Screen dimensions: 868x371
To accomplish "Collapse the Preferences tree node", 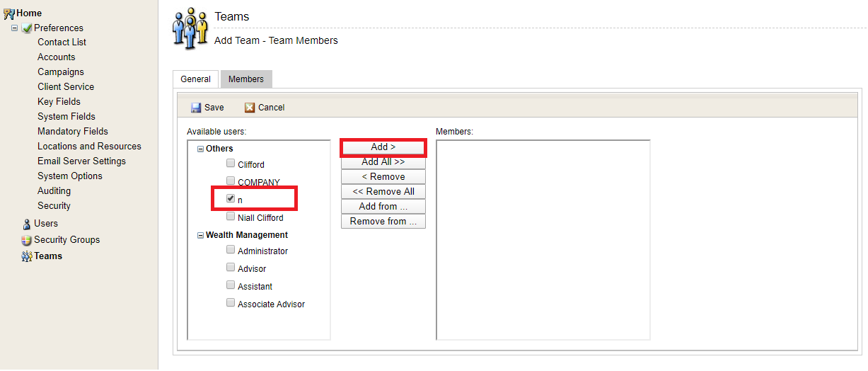I will pos(14,28).
